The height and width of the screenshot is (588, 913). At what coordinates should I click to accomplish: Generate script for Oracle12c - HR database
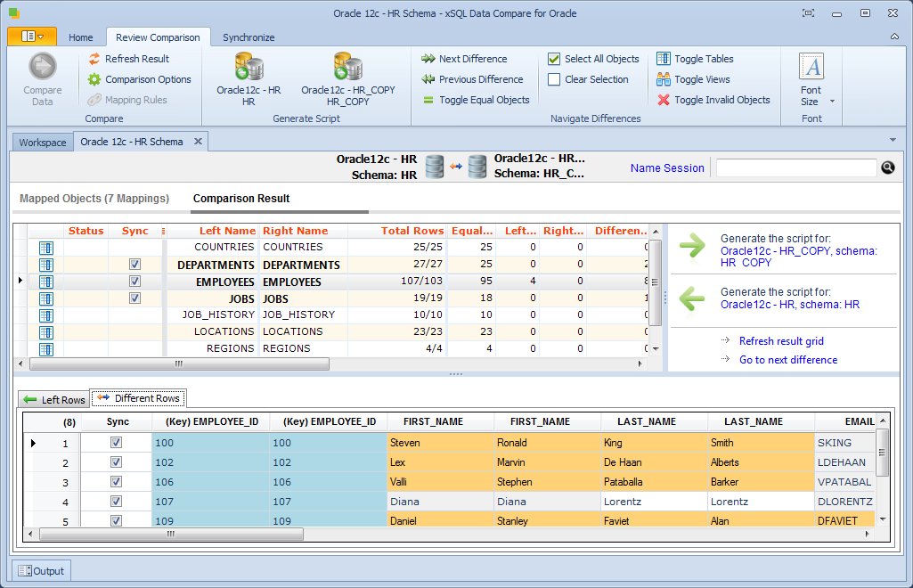pyautogui.click(x=249, y=79)
